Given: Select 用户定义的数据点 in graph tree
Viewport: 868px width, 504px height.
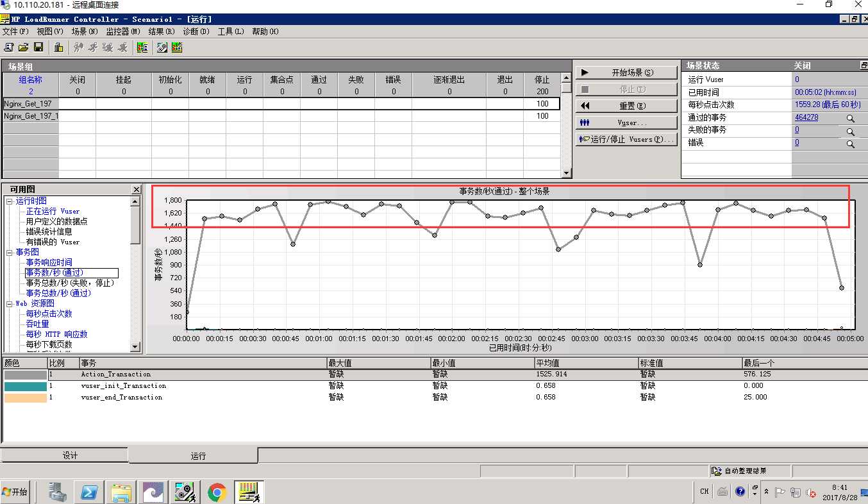Looking at the screenshot, I should tap(56, 221).
